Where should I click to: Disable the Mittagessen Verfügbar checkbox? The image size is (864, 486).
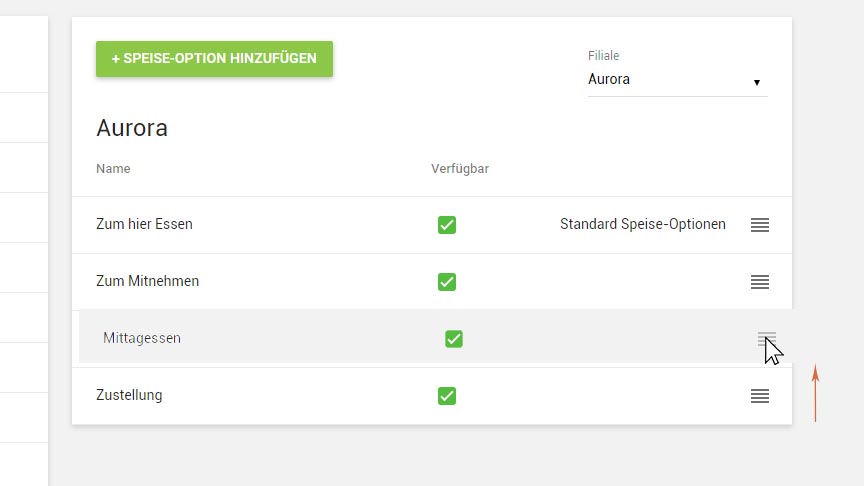pyautogui.click(x=454, y=339)
